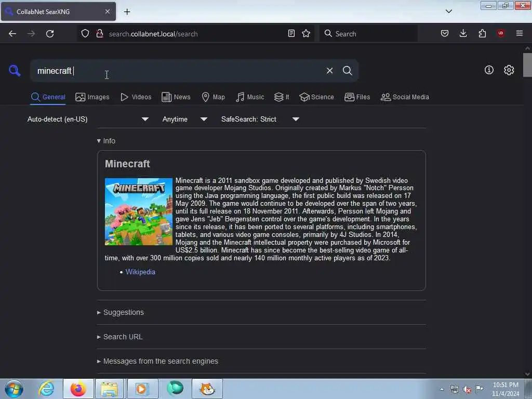Open Firefox application menu

(520, 33)
